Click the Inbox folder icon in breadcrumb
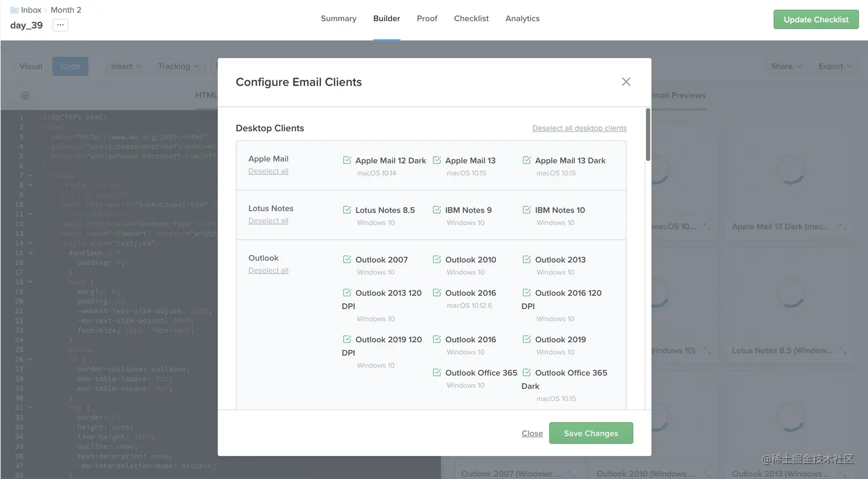The image size is (868, 479). pyautogui.click(x=14, y=10)
